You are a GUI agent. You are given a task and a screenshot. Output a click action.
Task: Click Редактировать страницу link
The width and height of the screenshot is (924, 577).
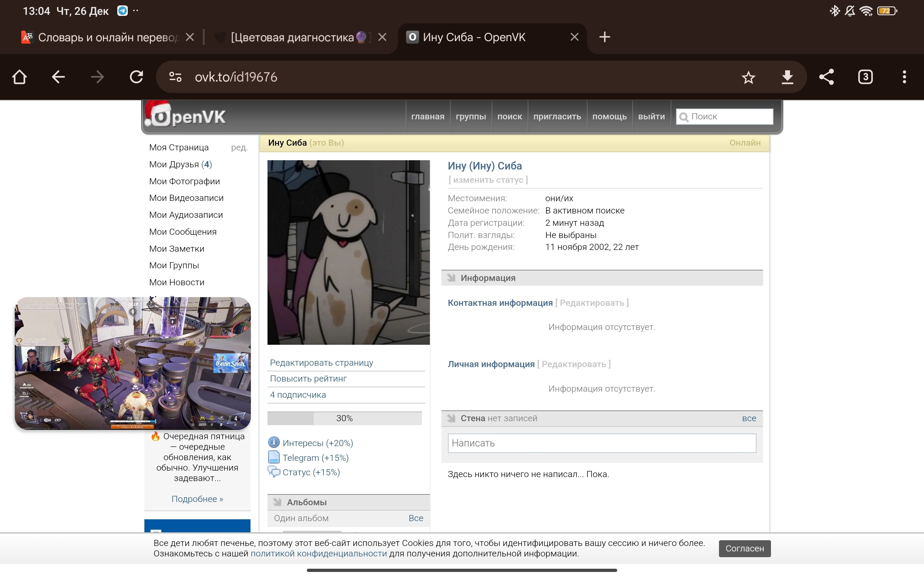(322, 362)
